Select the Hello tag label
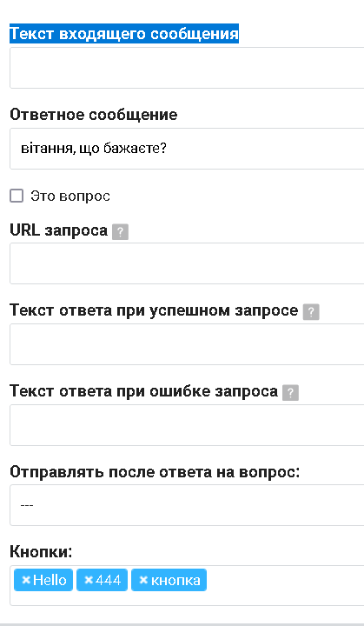The width and height of the screenshot is (364, 626). click(x=50, y=580)
